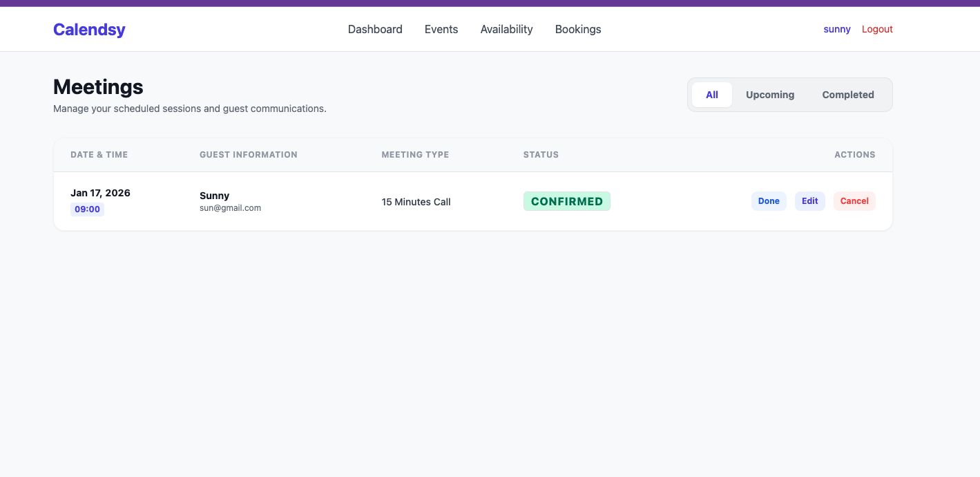Image resolution: width=980 pixels, height=477 pixels.
Task: Click the Date & Time column header
Action: pos(99,155)
